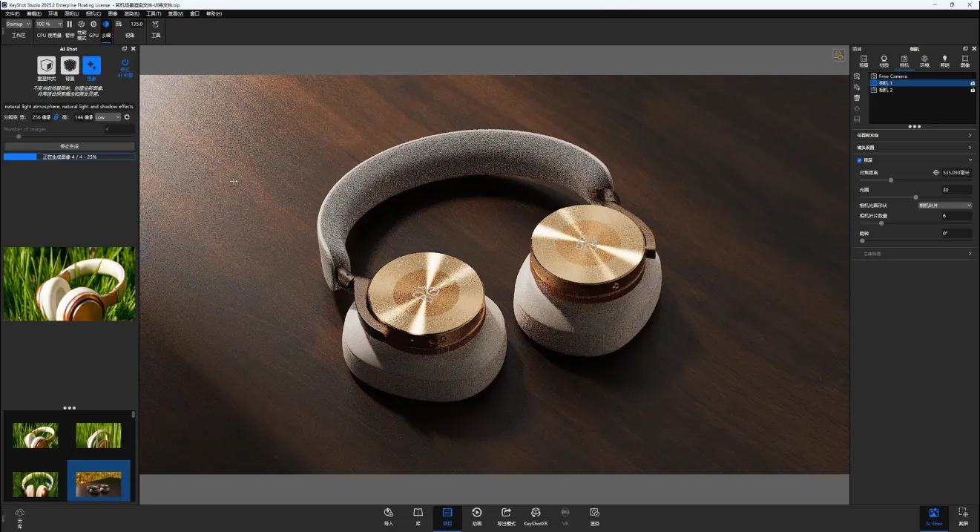Image resolution: width=980 pixels, height=532 pixels.
Task: Toggle the lock on 相机 2
Action: (x=972, y=91)
